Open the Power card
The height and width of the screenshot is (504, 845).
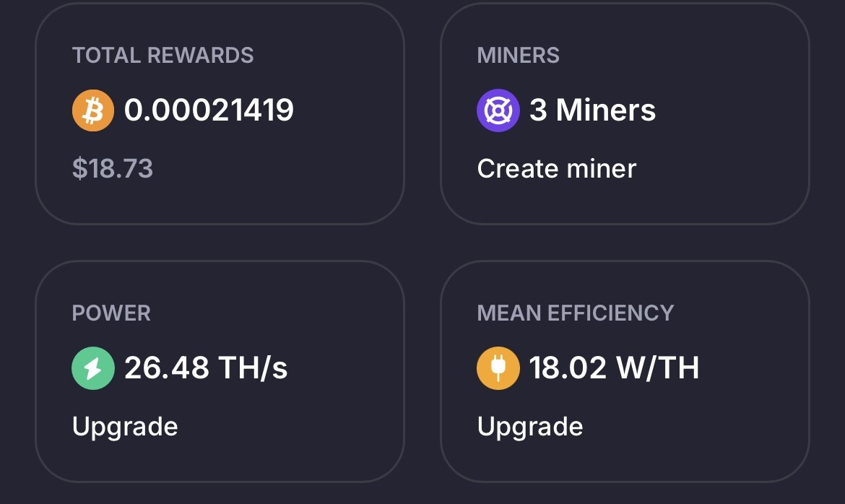coord(220,371)
